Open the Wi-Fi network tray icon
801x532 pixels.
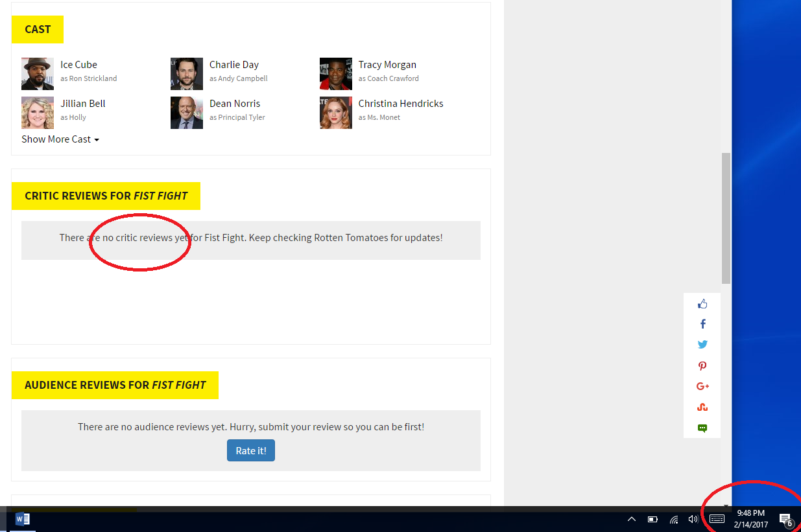(x=674, y=519)
